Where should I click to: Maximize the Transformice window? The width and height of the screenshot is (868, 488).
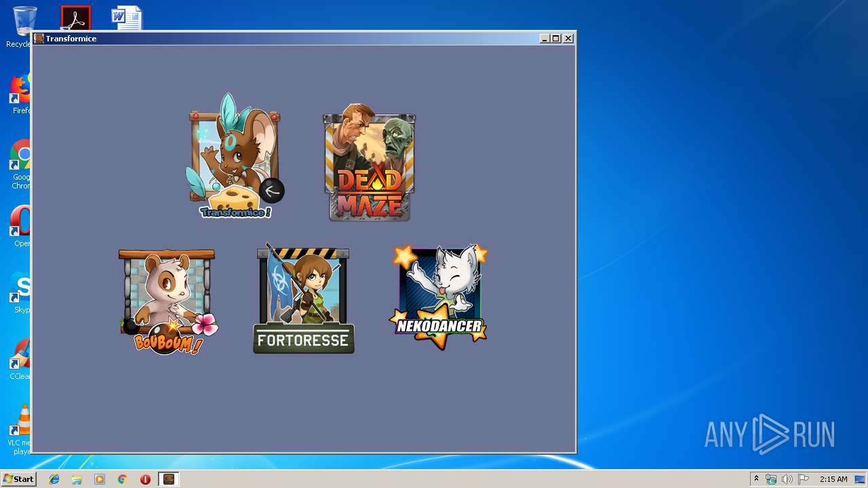point(556,39)
